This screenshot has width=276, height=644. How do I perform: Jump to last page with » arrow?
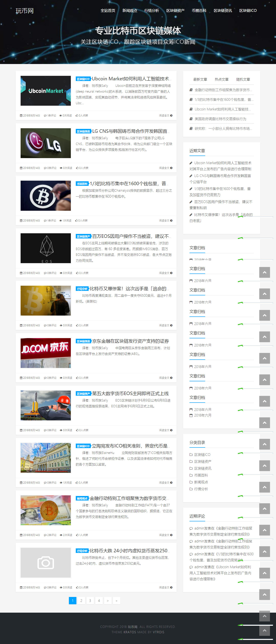pyautogui.click(x=117, y=600)
